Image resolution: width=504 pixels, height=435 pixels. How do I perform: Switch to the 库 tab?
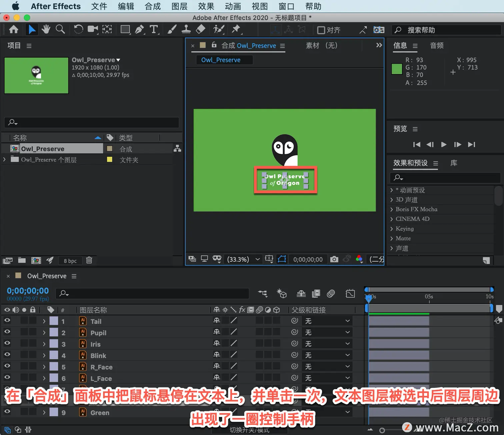pos(454,163)
